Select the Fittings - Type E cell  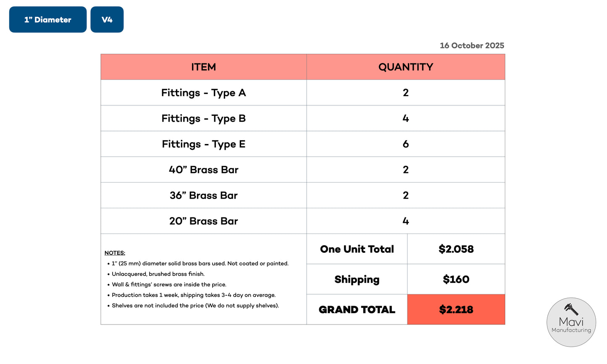point(204,144)
